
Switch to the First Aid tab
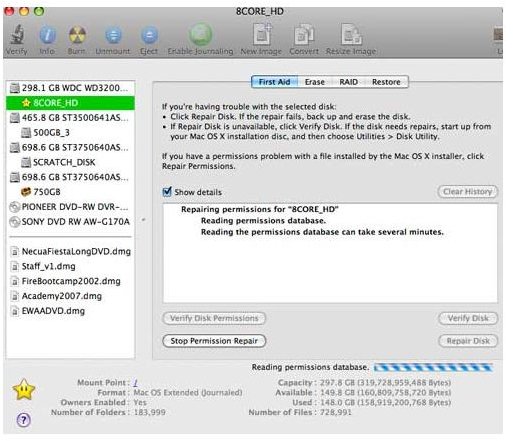274,82
